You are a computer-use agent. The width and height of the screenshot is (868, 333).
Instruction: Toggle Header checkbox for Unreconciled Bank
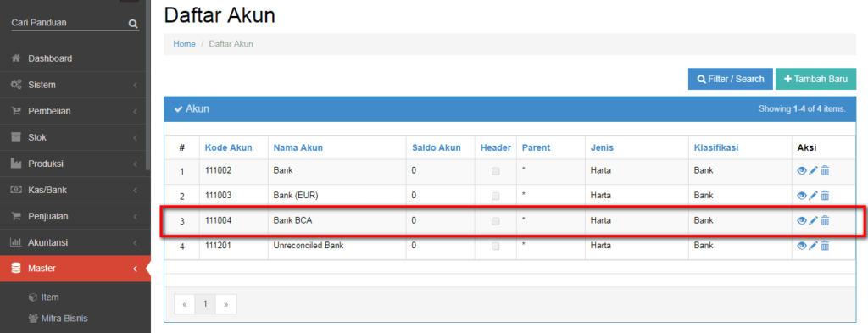click(x=495, y=247)
